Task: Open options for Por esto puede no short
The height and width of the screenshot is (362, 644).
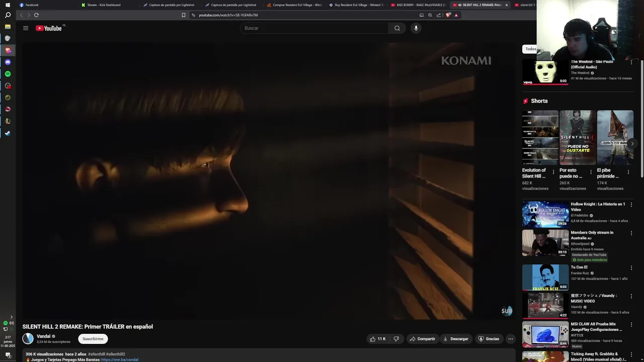Action: point(591,172)
